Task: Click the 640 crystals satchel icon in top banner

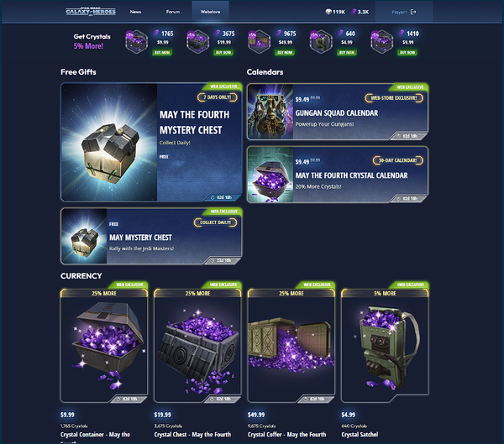Action: [321, 42]
